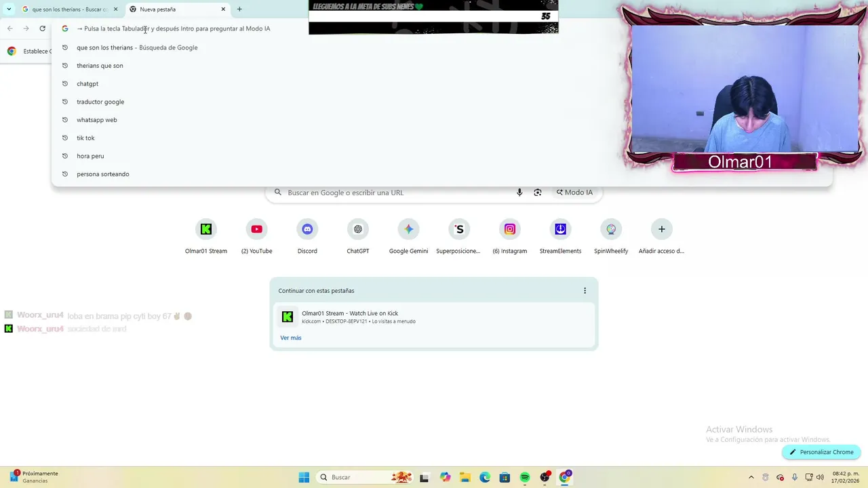Open Google Lens image search icon
The height and width of the screenshot is (488, 868).
pyautogui.click(x=538, y=192)
